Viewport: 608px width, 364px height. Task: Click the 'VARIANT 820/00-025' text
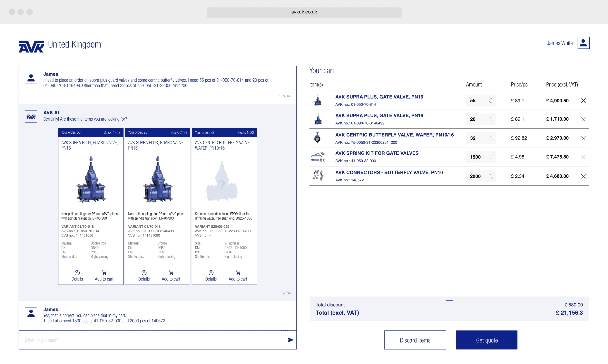[x=212, y=227]
